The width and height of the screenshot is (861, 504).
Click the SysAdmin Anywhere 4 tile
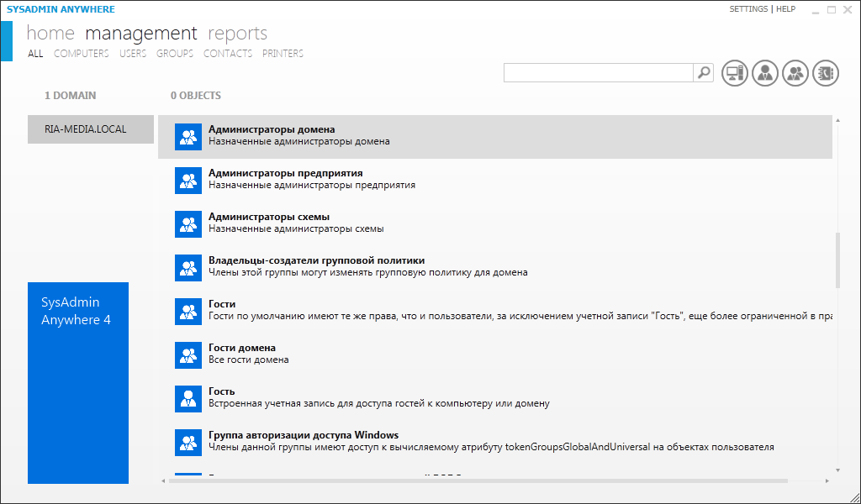click(x=78, y=383)
